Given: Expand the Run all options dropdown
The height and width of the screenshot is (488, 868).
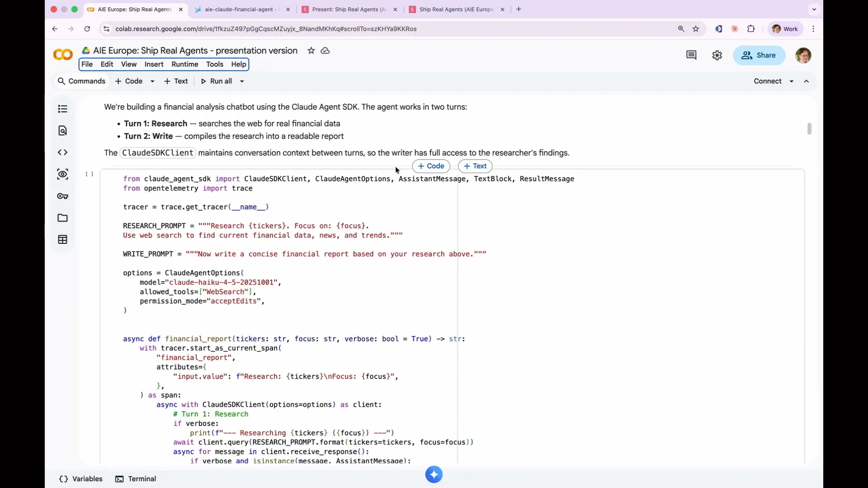Looking at the screenshot, I should [242, 81].
